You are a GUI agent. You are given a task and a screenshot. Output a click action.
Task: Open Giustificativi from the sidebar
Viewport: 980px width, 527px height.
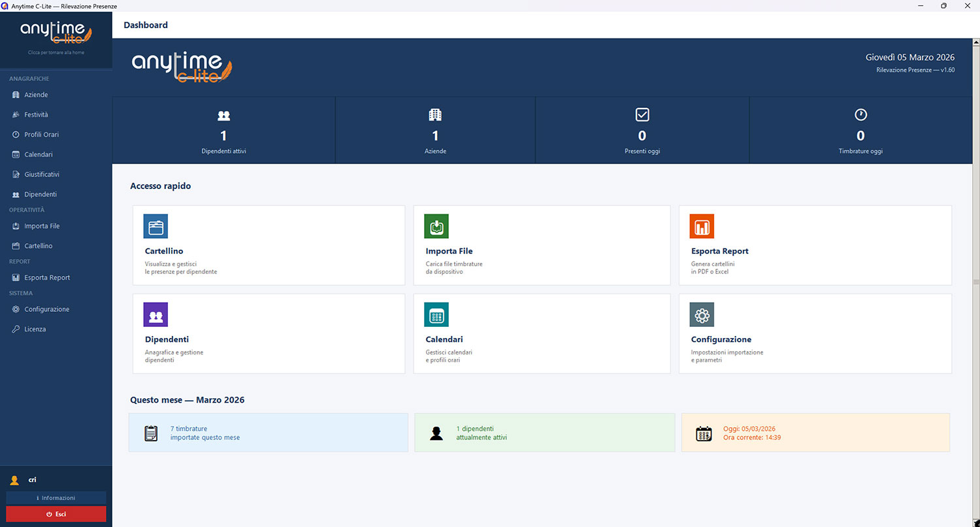pyautogui.click(x=41, y=175)
